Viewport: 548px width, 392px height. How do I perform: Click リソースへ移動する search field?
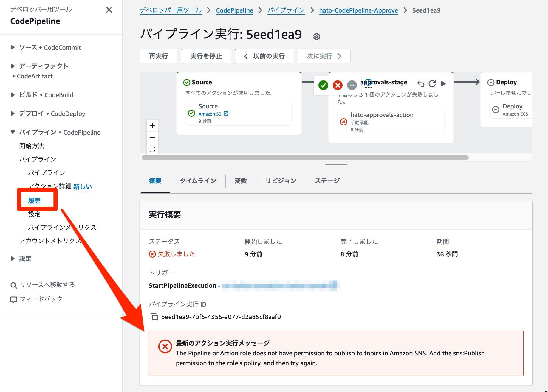pyautogui.click(x=47, y=285)
